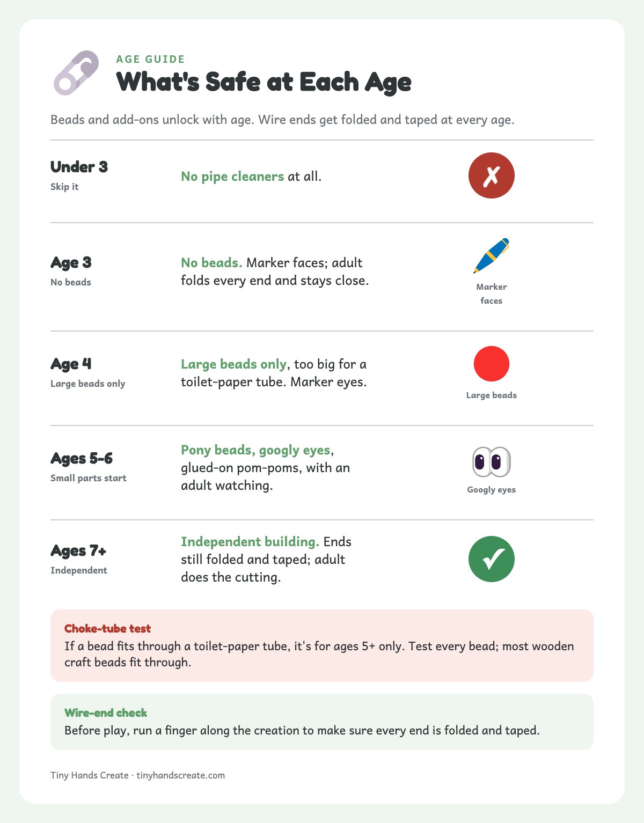This screenshot has width=644, height=823.
Task: Click the 'Wire-end check' heading
Action: [106, 712]
